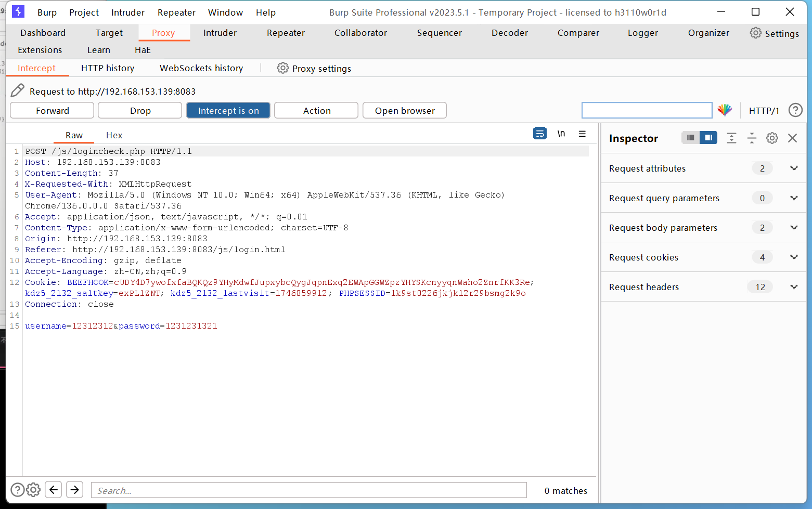Open the Learn tab
The width and height of the screenshot is (812, 509).
99,50
